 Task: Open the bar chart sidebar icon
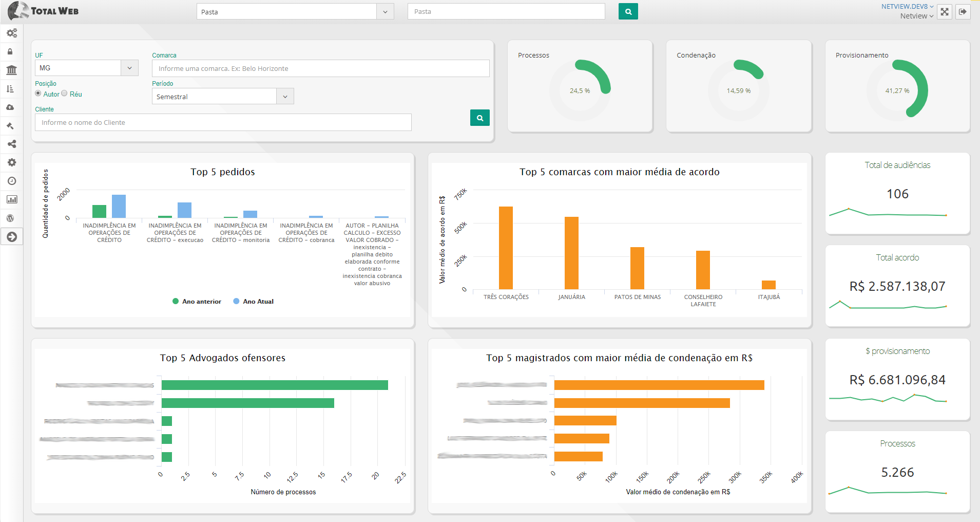click(11, 199)
